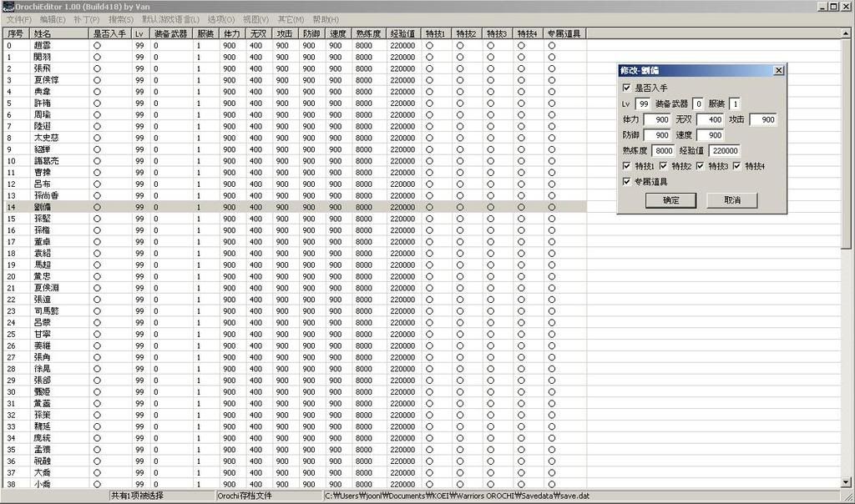Image resolution: width=855 pixels, height=504 pixels.
Task: Focus the 经验值 input field
Action: (x=725, y=151)
